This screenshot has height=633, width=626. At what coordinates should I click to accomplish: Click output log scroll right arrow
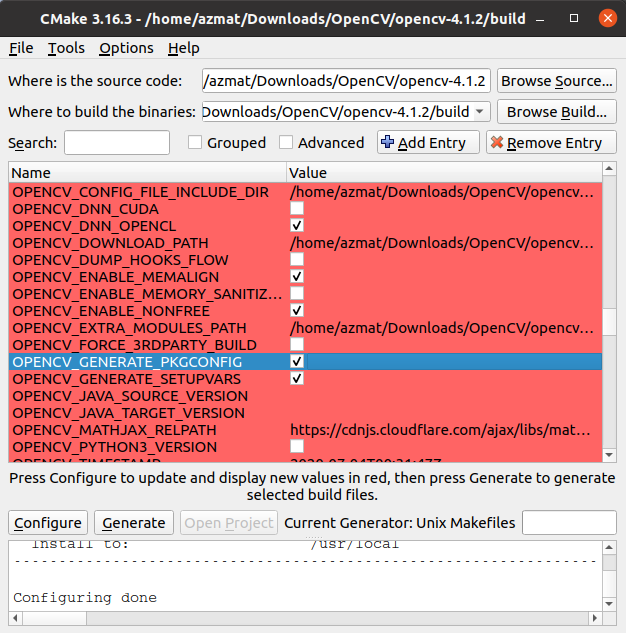pyautogui.click(x=595, y=618)
